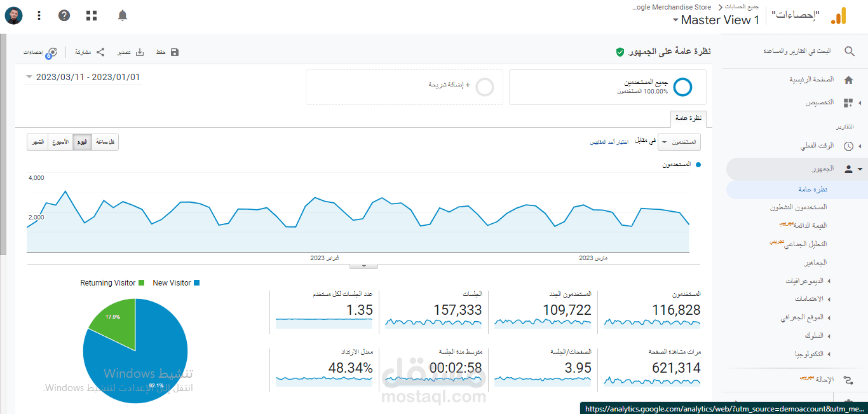This screenshot has width=868, height=414.
Task: Click the notification bell icon
Action: click(x=122, y=15)
